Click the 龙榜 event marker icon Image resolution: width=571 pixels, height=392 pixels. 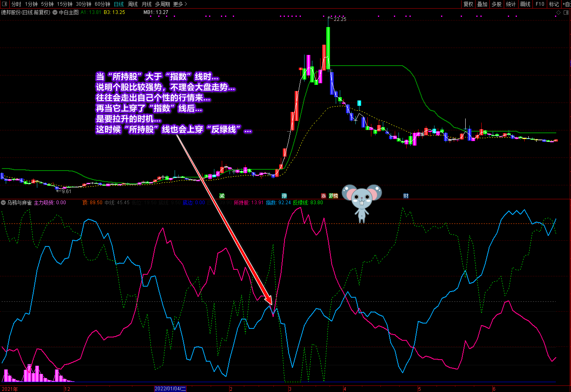[334, 196]
